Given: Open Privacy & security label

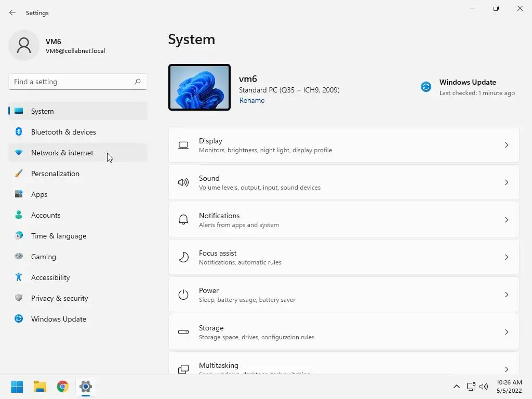Looking at the screenshot, I should [x=59, y=298].
